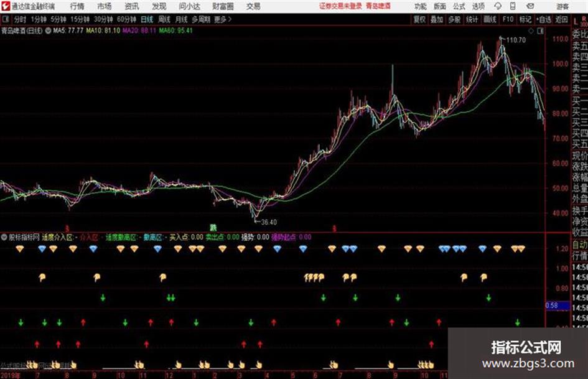Viewport: 588px width, 379px height.
Task: Open the mail envelope icon
Action: tap(530, 6)
